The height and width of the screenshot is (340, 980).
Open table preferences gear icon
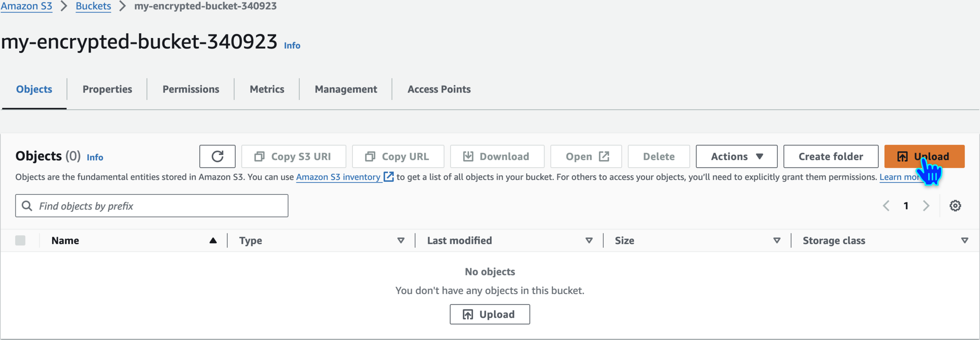tap(955, 206)
